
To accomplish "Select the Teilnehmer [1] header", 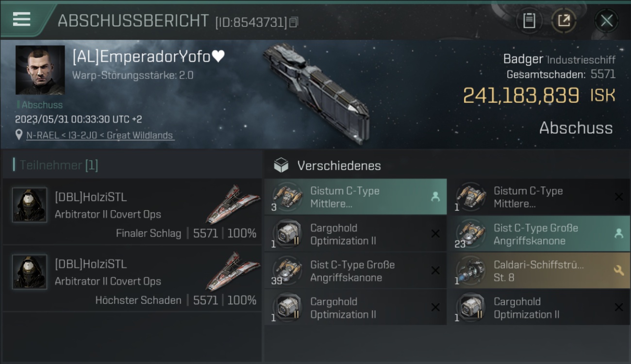I will point(59,165).
